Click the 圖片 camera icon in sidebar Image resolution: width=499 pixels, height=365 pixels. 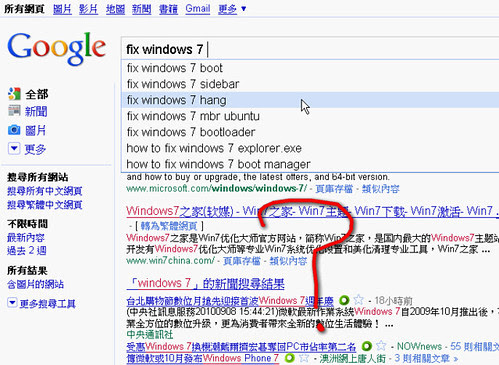click(x=14, y=130)
